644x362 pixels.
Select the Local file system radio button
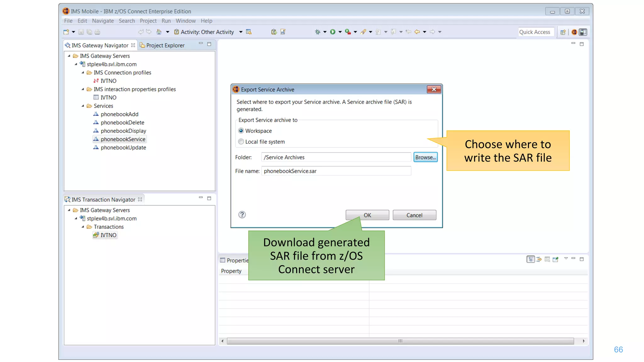[241, 142]
